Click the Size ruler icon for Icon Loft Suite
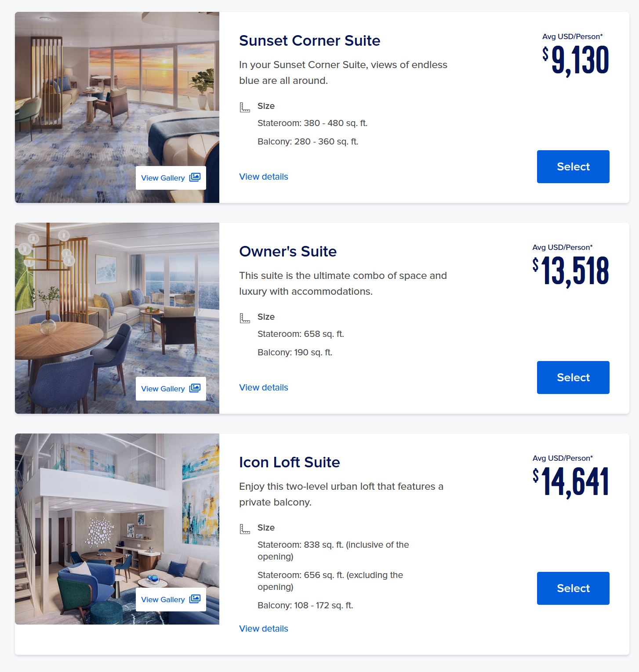 245,528
